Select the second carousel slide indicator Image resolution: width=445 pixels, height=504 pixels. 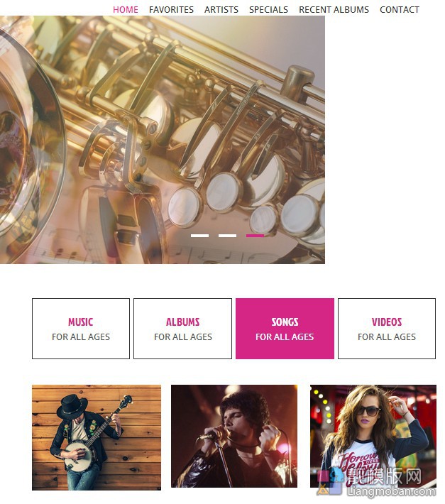pyautogui.click(x=227, y=236)
